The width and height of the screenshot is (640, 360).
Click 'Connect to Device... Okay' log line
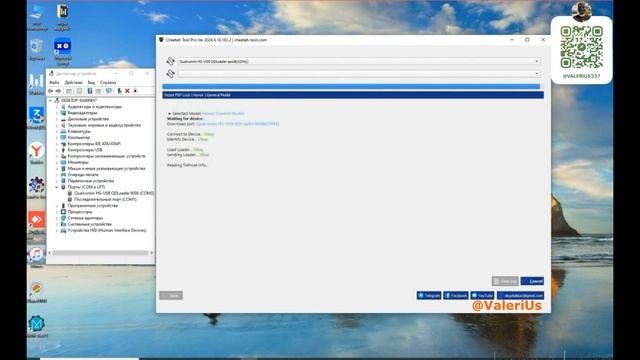(x=190, y=134)
